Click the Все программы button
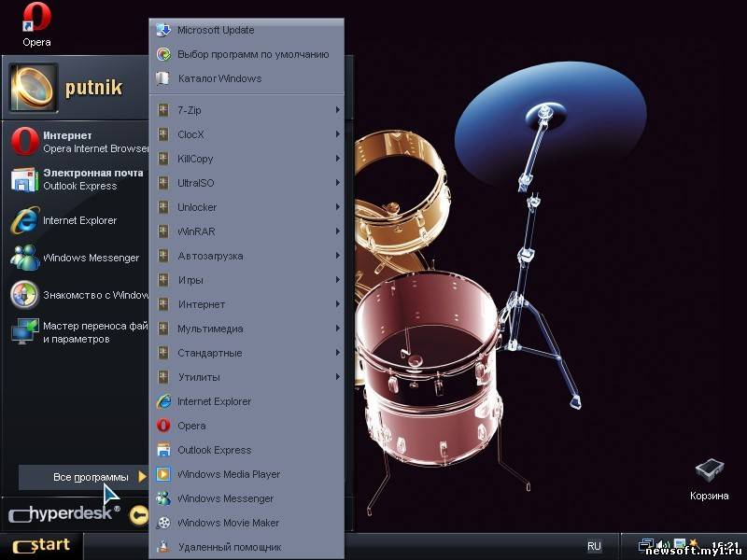Viewport: 747px width, 560px height. coord(83,477)
